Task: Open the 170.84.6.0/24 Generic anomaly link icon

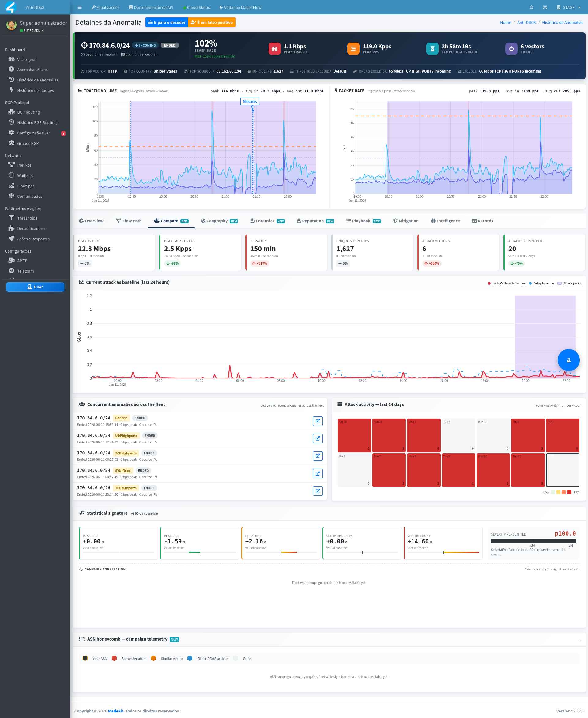Action: (317, 421)
